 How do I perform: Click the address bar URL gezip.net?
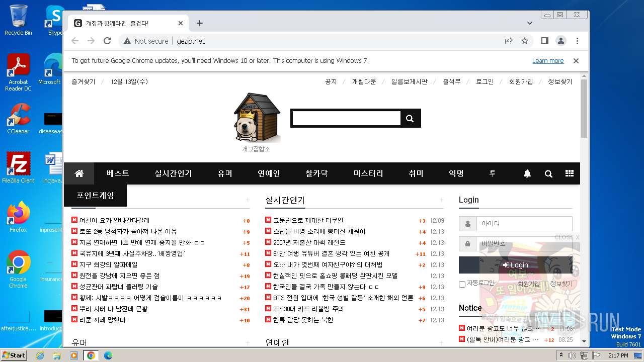(191, 41)
